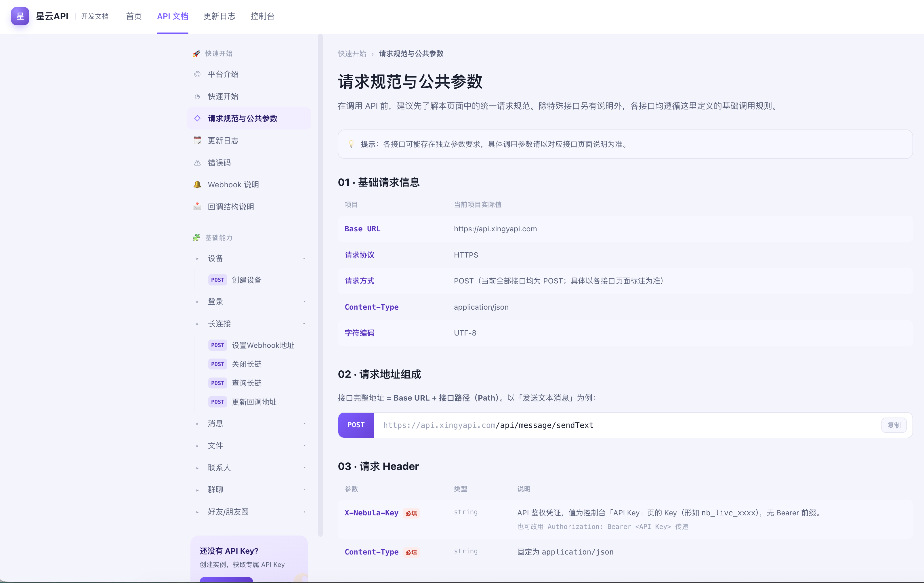Click the POST badge beside 设置Webhook地址
Viewport: 924px width, 583px height.
217,345
